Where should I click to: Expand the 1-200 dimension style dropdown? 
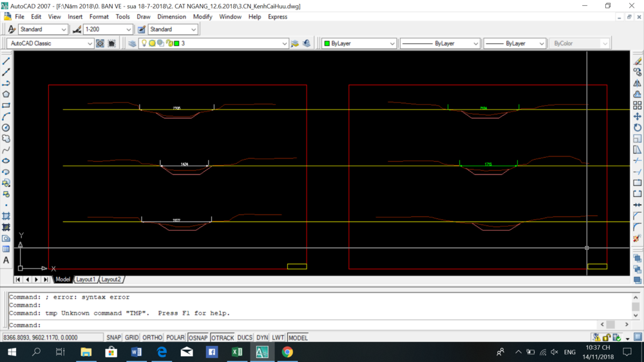tap(129, 30)
